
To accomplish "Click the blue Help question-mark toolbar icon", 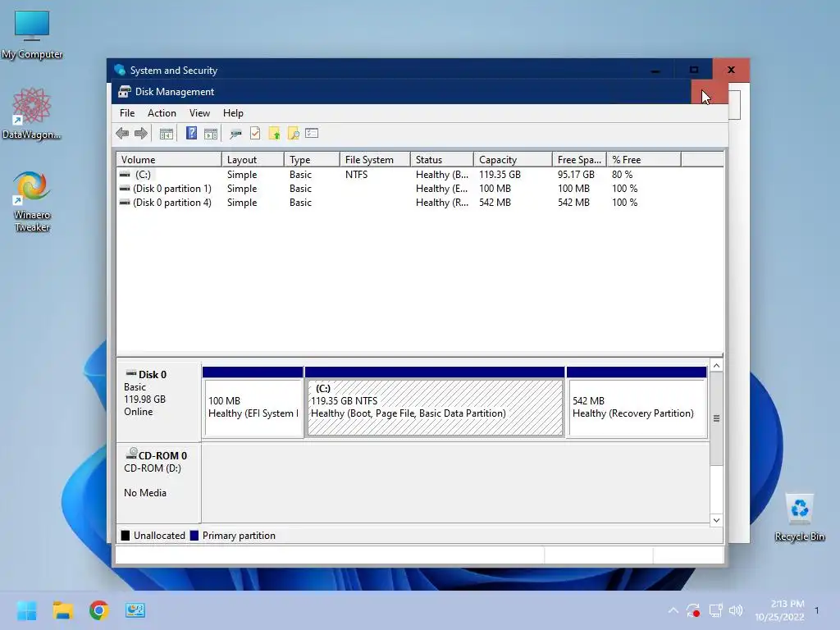I will (191, 133).
